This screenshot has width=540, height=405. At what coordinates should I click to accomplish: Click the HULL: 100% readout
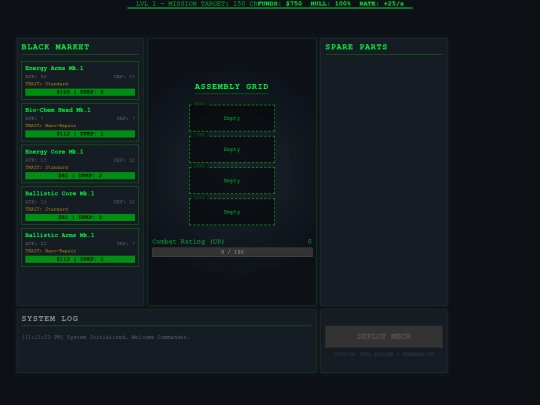coord(331,3)
